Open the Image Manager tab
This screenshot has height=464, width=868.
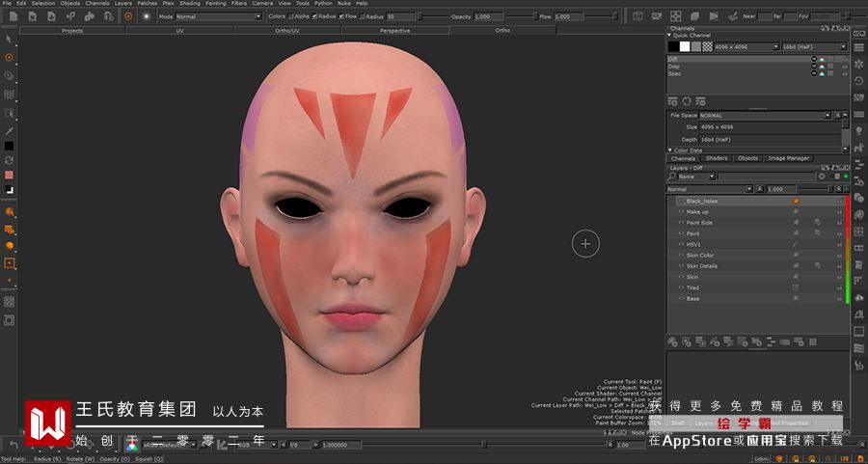(x=788, y=158)
